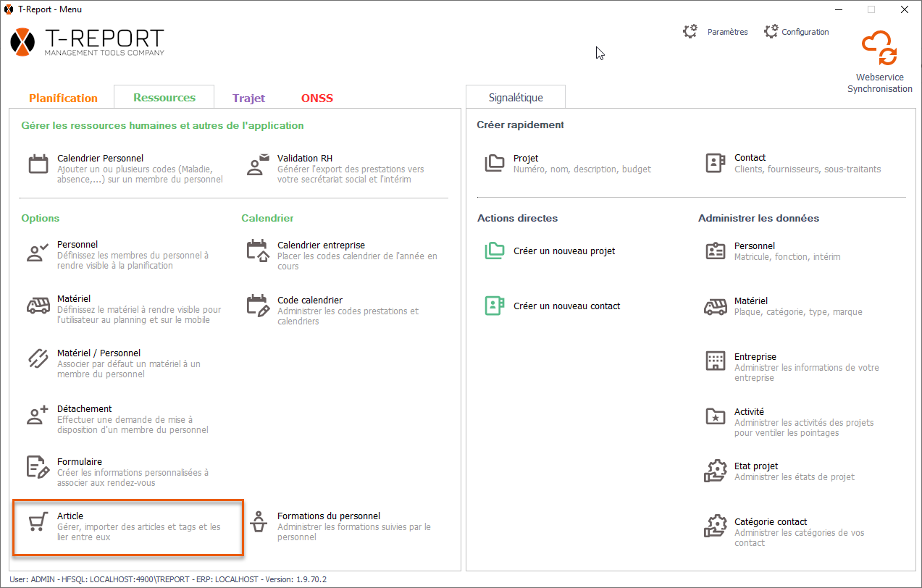Image resolution: width=922 pixels, height=588 pixels.
Task: Click Créer un nouveau projet
Action: click(564, 251)
